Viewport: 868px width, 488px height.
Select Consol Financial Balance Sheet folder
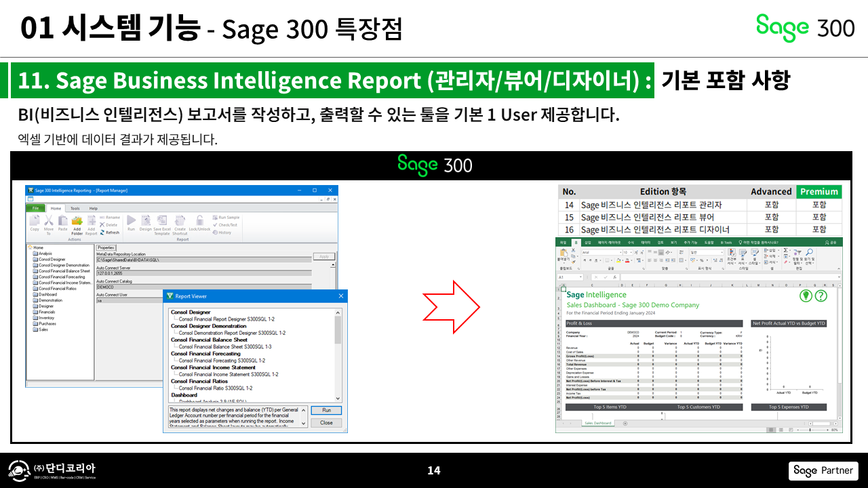(62, 271)
